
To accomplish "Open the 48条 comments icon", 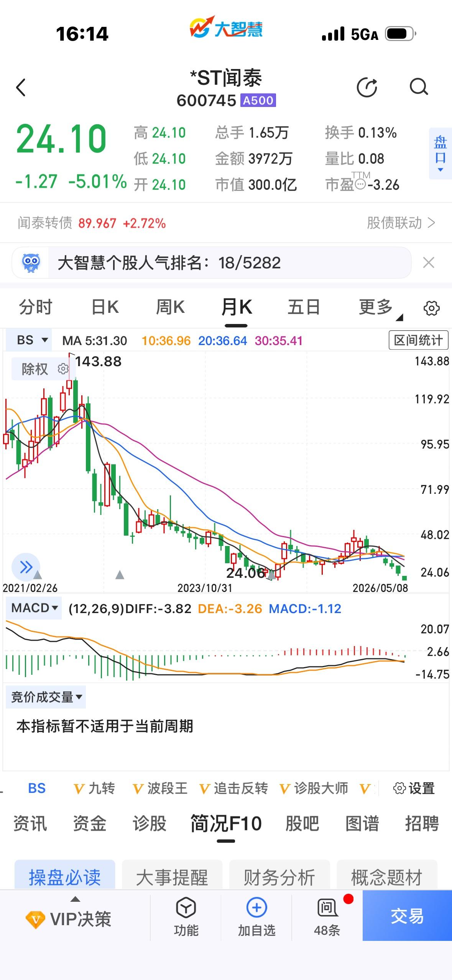I will [327, 907].
